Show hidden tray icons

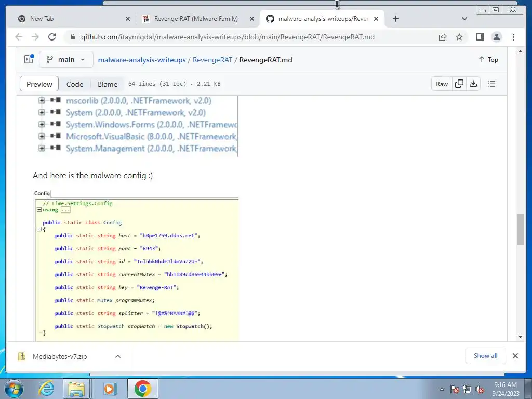(442, 389)
